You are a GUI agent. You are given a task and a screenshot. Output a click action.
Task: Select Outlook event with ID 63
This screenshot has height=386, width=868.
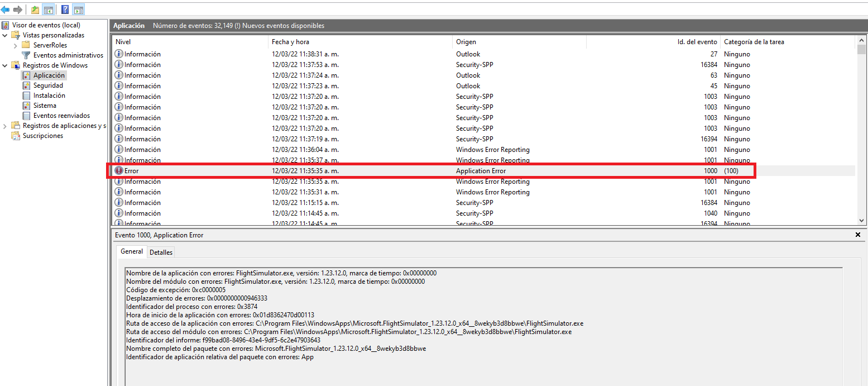tap(485, 75)
